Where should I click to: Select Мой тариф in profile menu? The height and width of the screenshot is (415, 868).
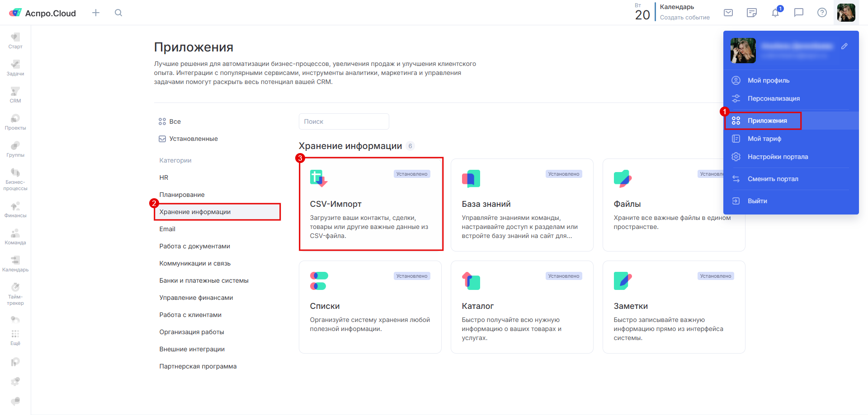[764, 139]
